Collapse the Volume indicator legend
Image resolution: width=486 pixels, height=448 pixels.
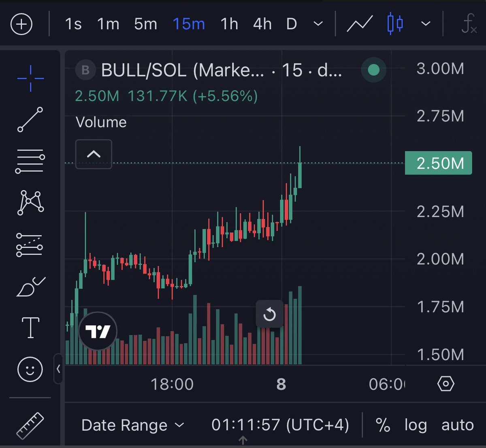pos(94,154)
